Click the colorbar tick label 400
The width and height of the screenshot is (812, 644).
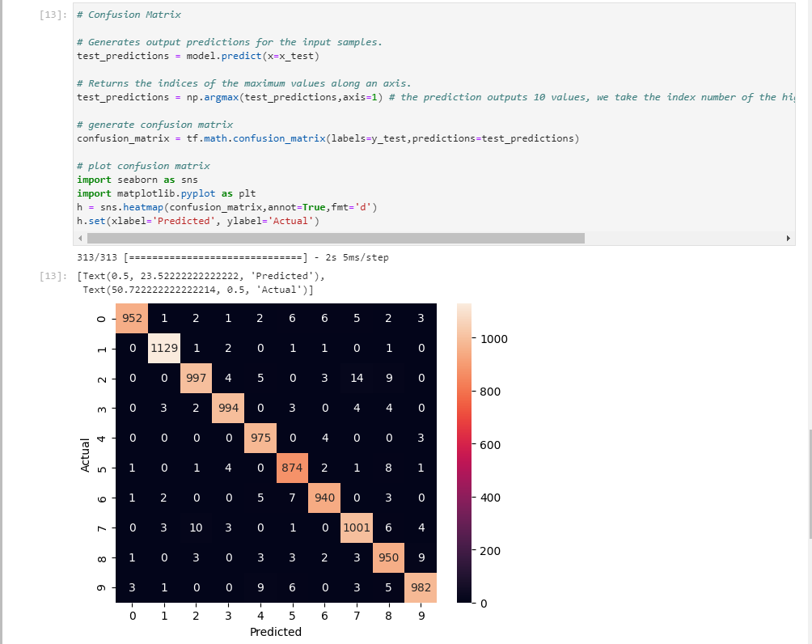pos(490,498)
